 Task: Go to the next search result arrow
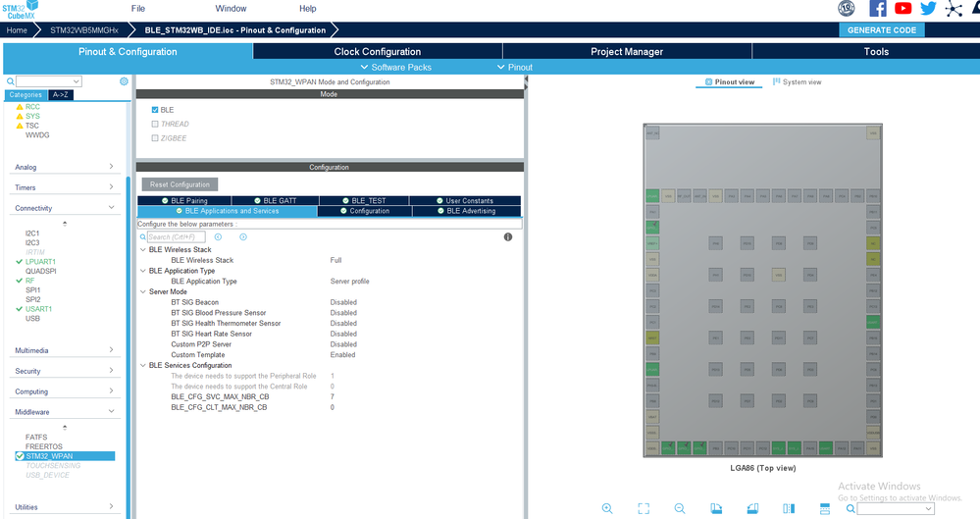coord(243,237)
